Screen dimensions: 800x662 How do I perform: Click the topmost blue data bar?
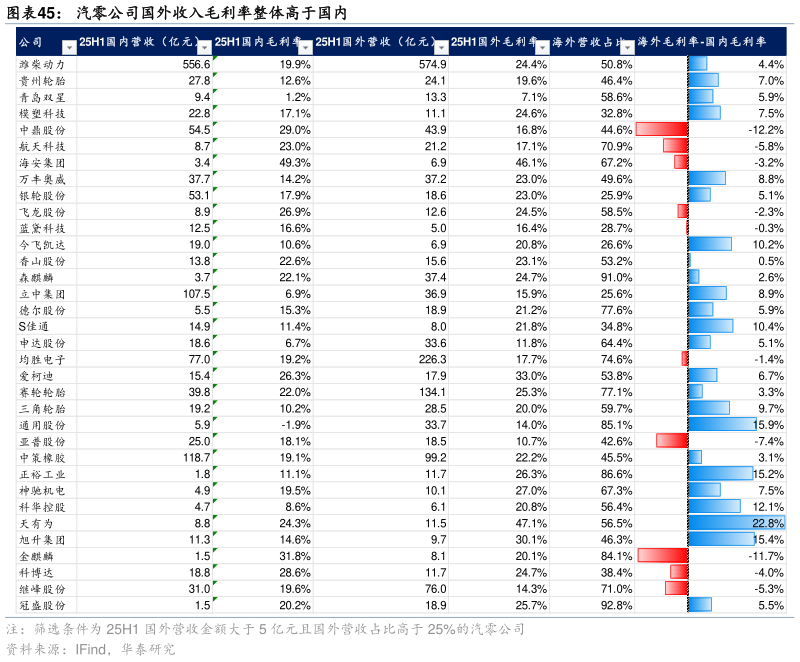pos(698,64)
